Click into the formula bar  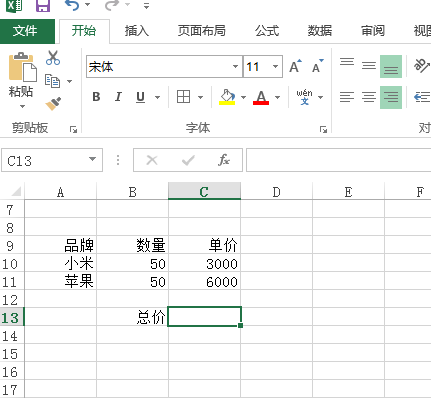[x=339, y=160]
